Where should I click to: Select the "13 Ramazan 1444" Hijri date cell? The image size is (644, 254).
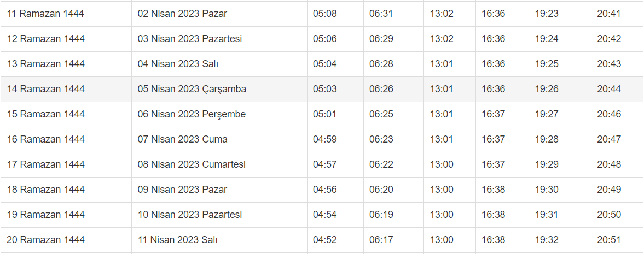[46, 64]
